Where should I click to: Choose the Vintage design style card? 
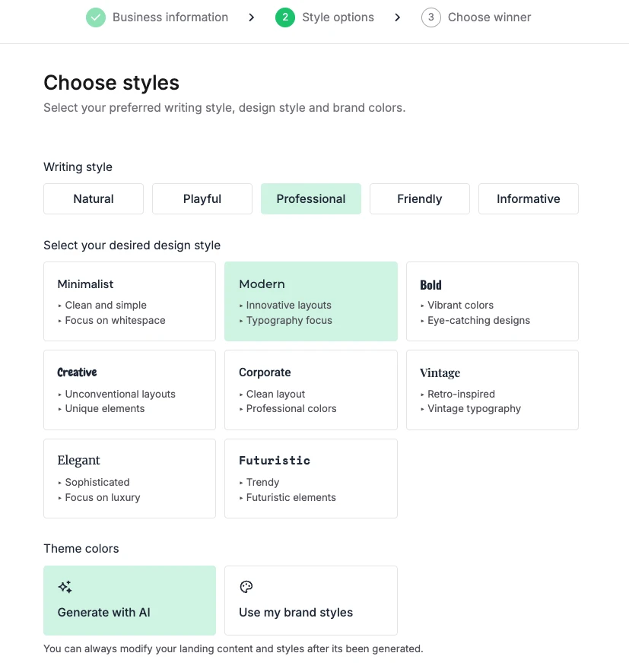492,389
